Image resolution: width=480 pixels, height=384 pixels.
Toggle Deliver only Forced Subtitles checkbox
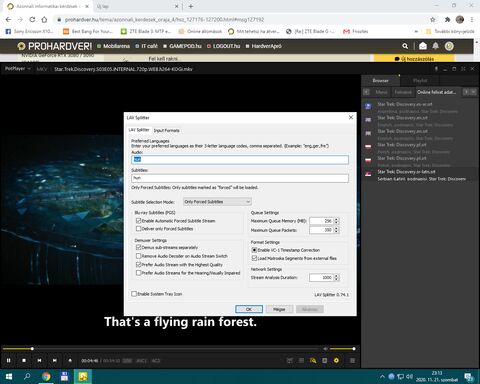pos(138,229)
